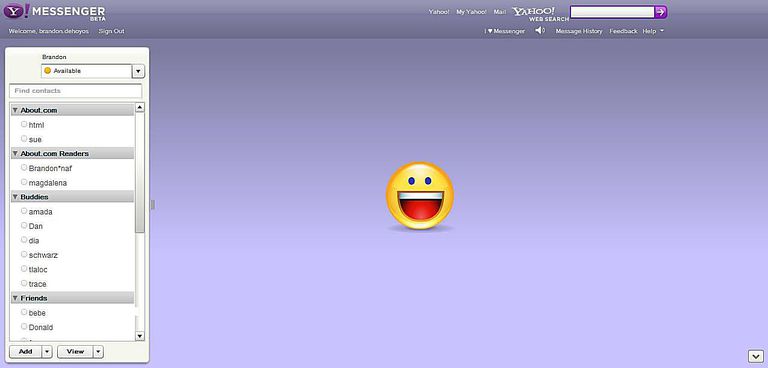Select the status circle beside schwarz
The width and height of the screenshot is (768, 368).
click(x=24, y=254)
